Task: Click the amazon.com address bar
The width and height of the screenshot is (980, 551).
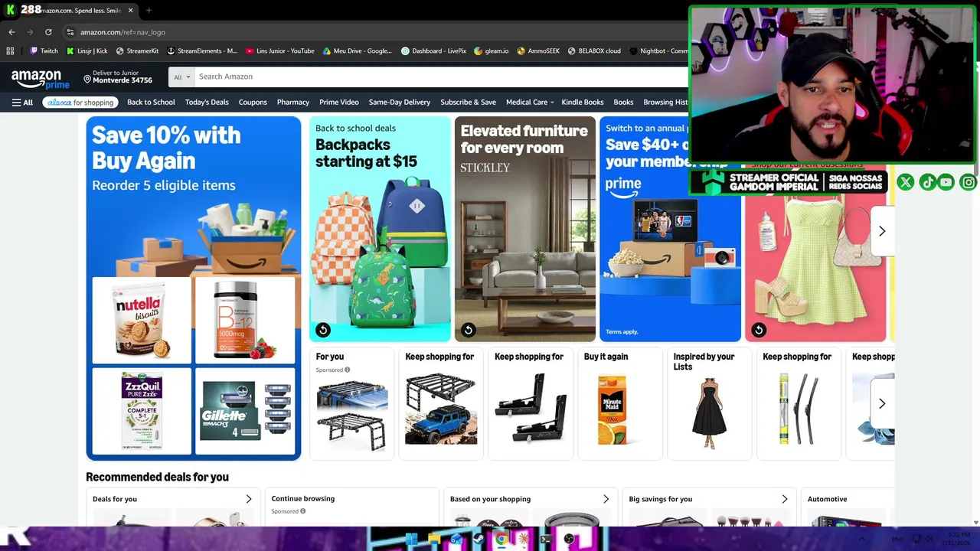Action: (375, 32)
